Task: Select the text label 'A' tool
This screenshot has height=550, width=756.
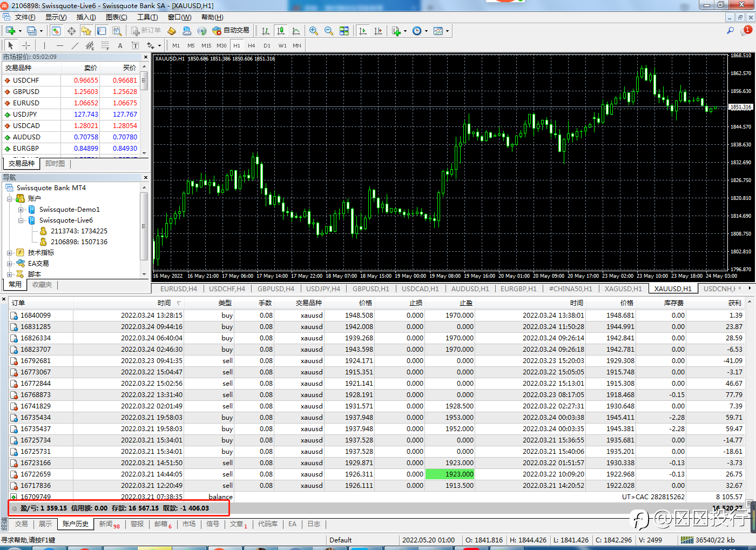Action: point(120,46)
